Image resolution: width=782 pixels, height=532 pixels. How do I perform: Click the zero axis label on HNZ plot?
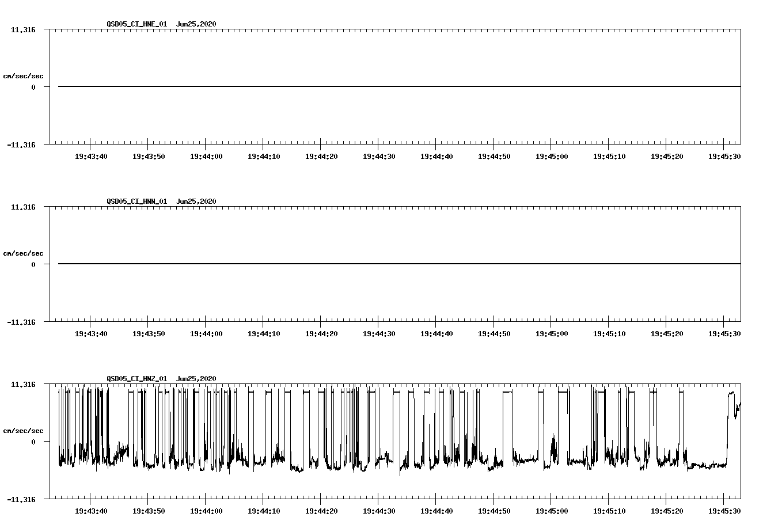point(33,442)
